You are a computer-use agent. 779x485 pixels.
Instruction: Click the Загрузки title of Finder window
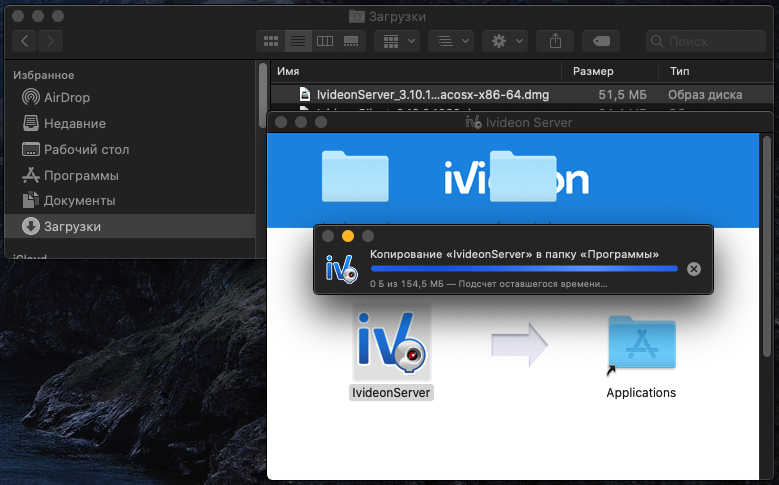(x=397, y=16)
